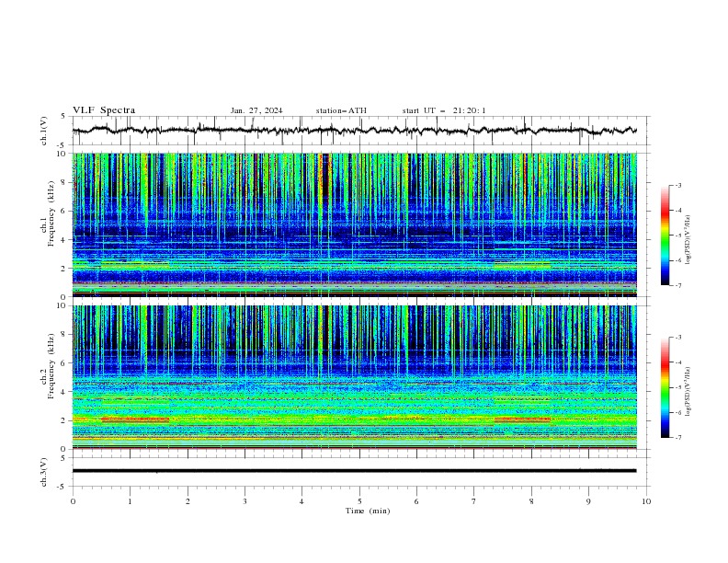Select the "start UT = 21:20:1" text
728x563 pixels.
click(x=444, y=110)
